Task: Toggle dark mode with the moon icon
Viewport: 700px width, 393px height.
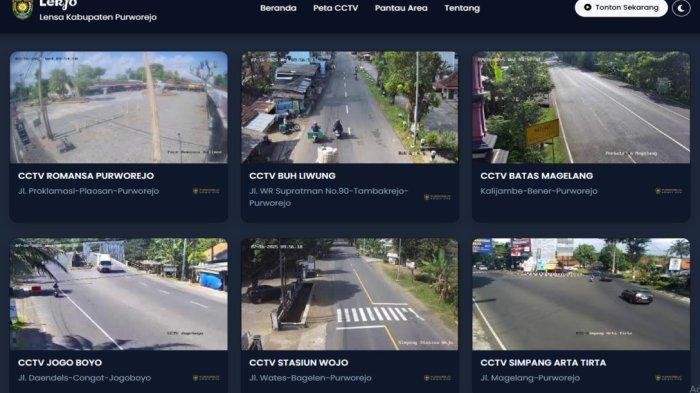Action: [x=681, y=8]
